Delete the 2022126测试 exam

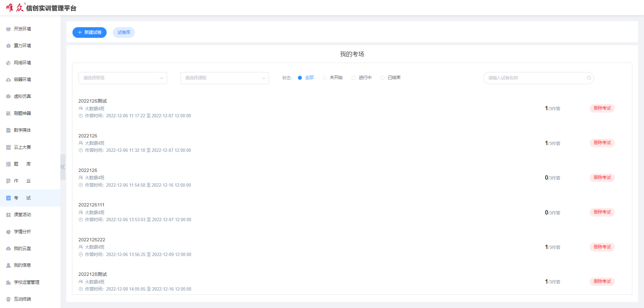pos(602,108)
